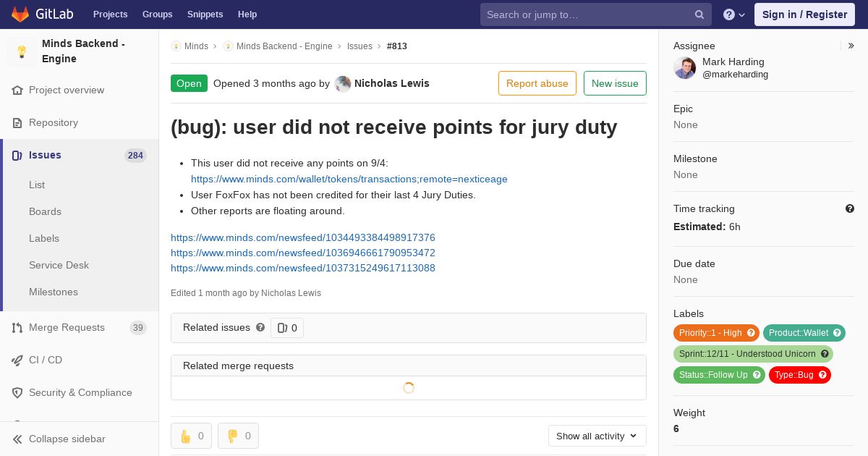Click help icon on Sprint::12/11 label
This screenshot has height=456, width=868.
click(x=825, y=354)
